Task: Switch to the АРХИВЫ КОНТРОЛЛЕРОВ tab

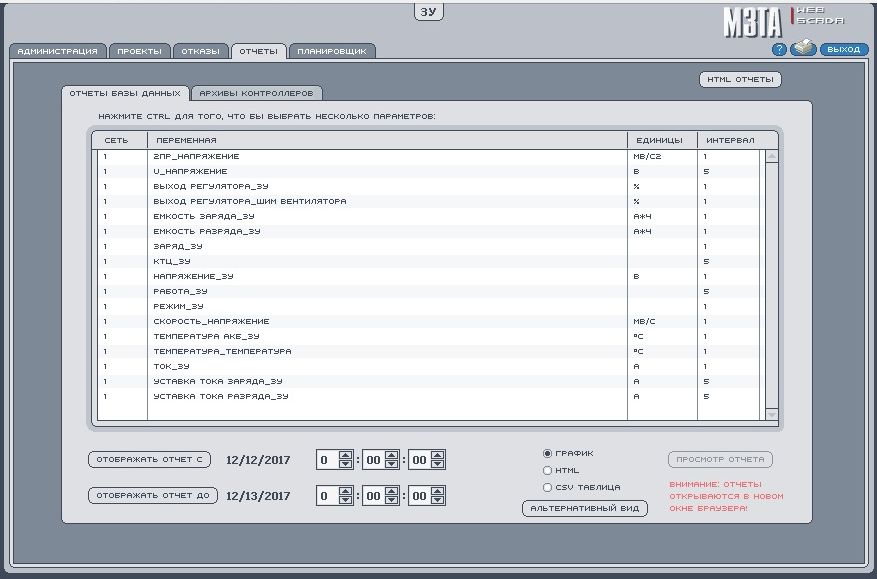Action: point(256,93)
